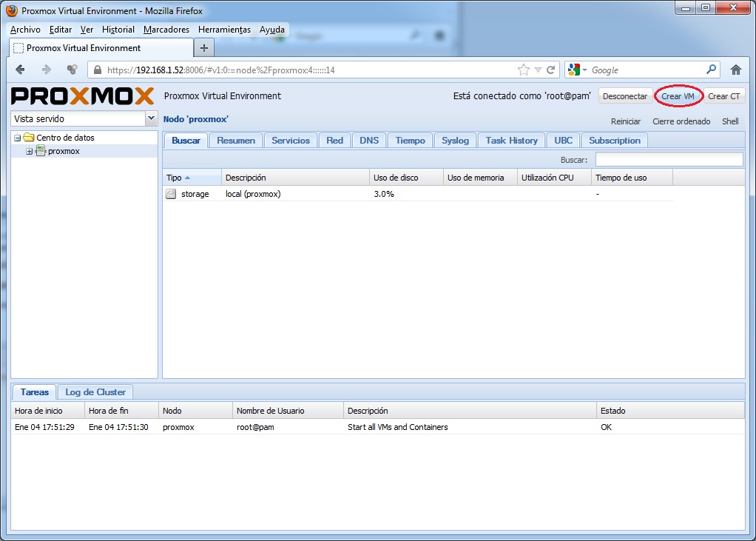Image resolution: width=756 pixels, height=541 pixels.
Task: Click the Reiniciar button
Action: point(626,121)
